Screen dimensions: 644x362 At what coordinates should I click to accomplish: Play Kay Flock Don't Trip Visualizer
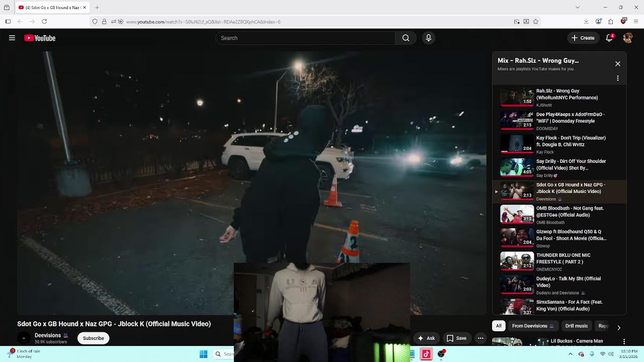point(558,144)
